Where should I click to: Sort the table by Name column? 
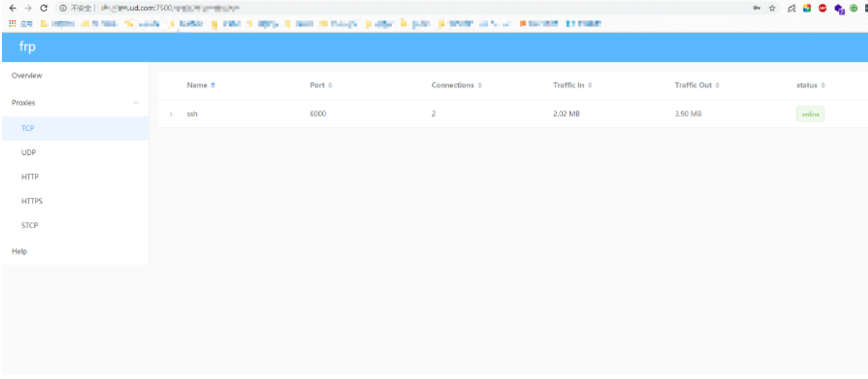pyautogui.click(x=200, y=85)
